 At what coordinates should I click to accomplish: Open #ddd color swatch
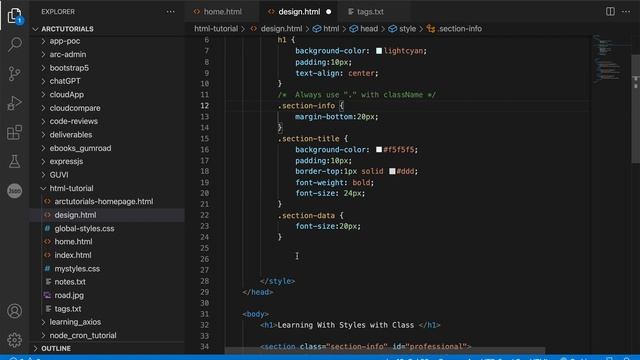click(x=392, y=171)
